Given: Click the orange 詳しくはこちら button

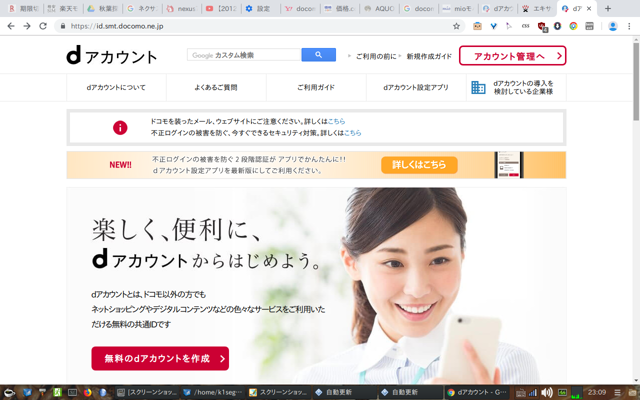Looking at the screenshot, I should 419,165.
